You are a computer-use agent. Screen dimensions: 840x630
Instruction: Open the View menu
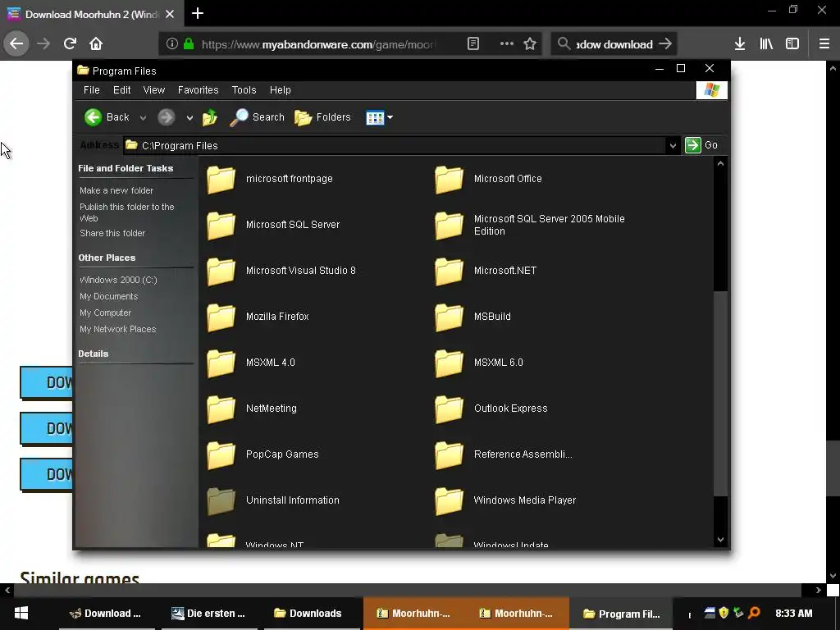153,90
